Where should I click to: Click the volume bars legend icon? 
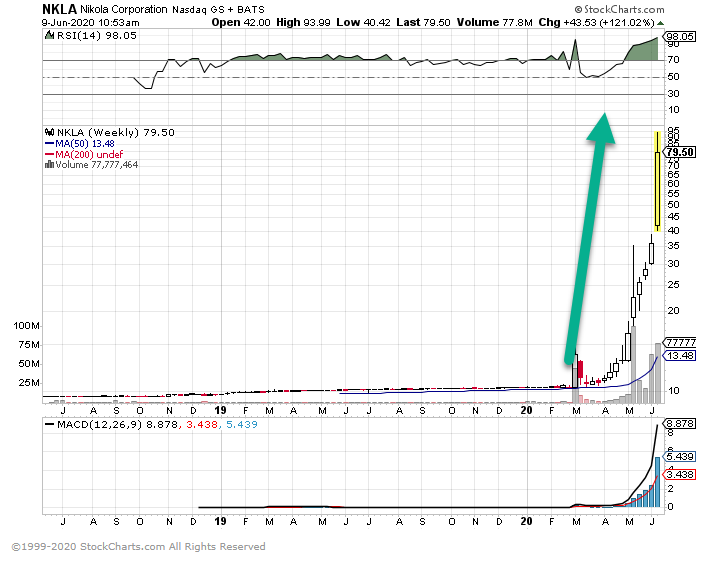click(49, 164)
